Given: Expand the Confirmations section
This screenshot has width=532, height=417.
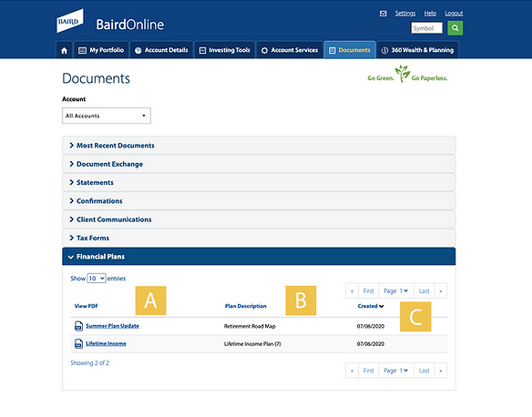Looking at the screenshot, I should tap(259, 201).
